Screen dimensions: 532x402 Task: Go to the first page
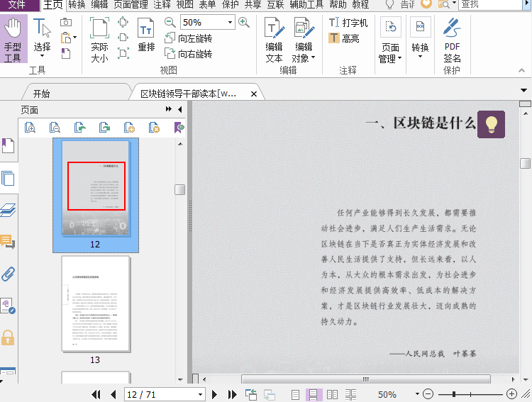[x=96, y=394]
